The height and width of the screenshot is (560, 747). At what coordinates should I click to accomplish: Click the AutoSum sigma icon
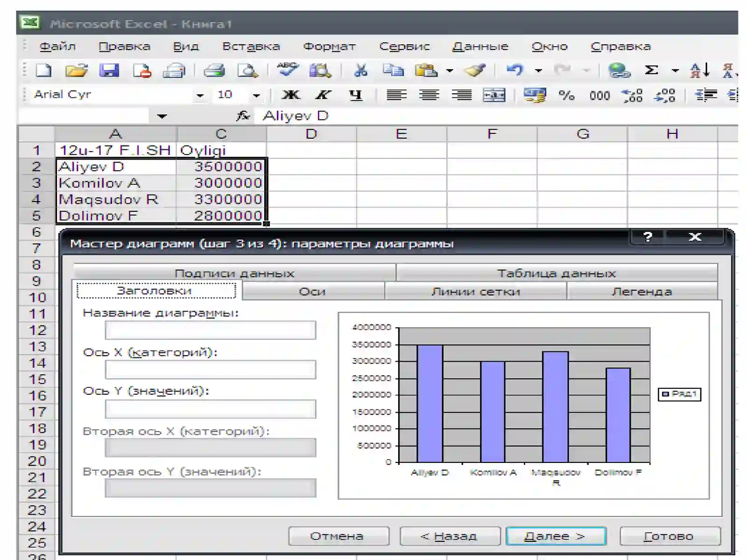click(651, 70)
